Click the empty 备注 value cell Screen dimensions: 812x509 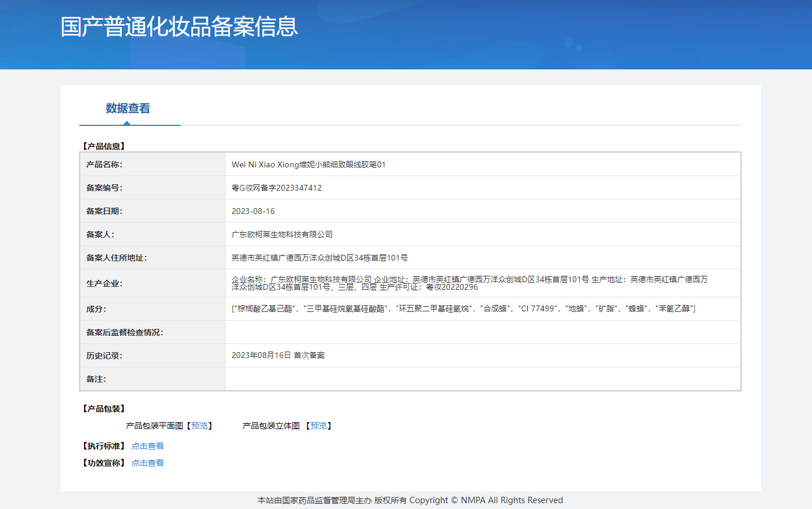pyautogui.click(x=483, y=379)
